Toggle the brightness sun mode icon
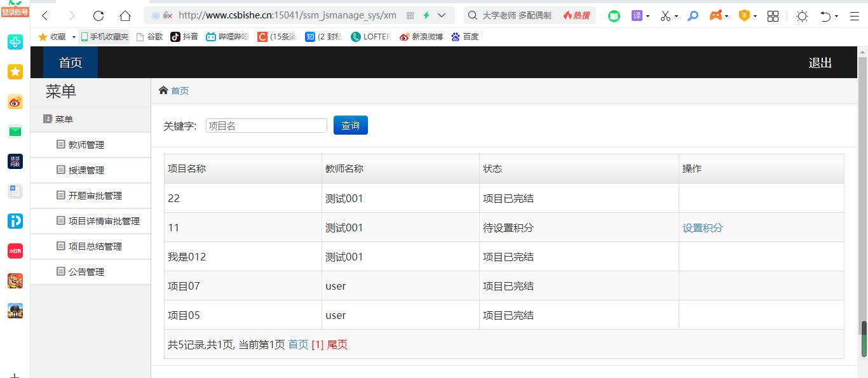The width and height of the screenshot is (868, 378). (x=802, y=16)
